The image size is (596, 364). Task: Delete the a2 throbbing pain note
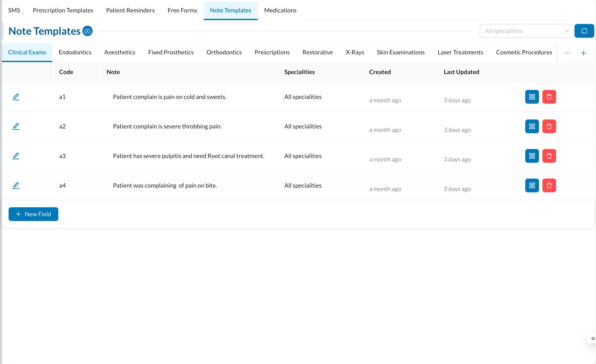[549, 126]
